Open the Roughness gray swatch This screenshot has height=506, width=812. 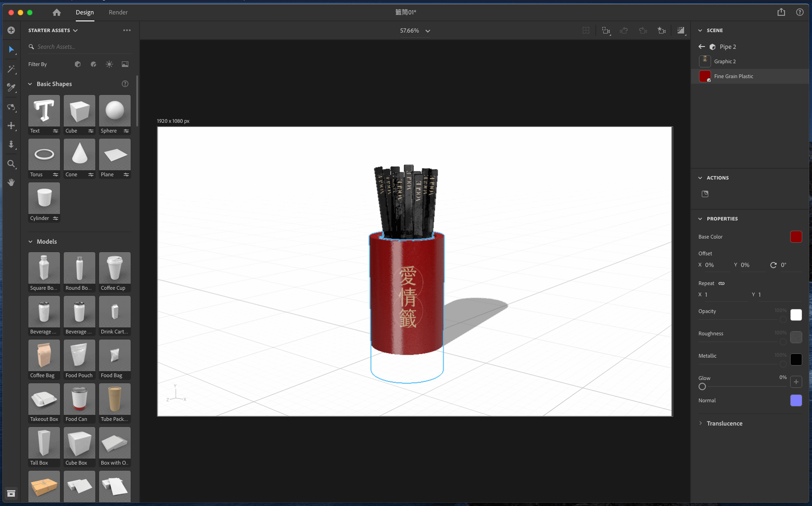[796, 337]
